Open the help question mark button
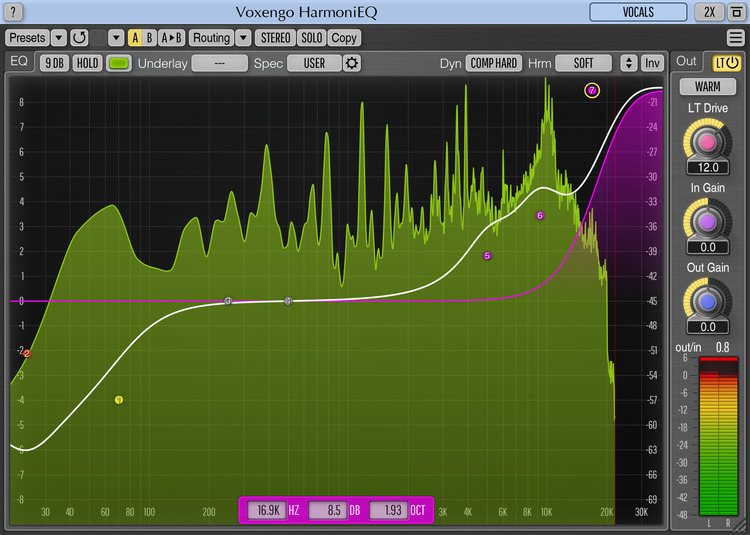 click(x=13, y=11)
